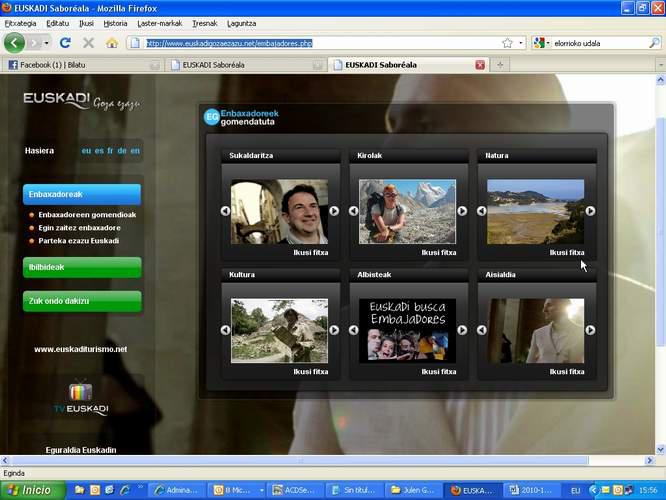This screenshot has width=666, height=500.
Task: Open the Tresnak menu
Action: pos(205,23)
